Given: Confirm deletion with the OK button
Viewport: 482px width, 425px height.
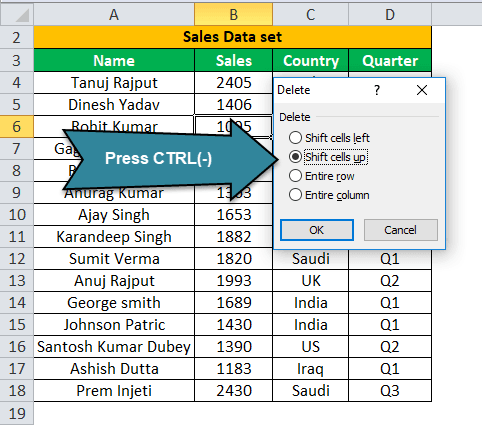Looking at the screenshot, I should (x=317, y=230).
